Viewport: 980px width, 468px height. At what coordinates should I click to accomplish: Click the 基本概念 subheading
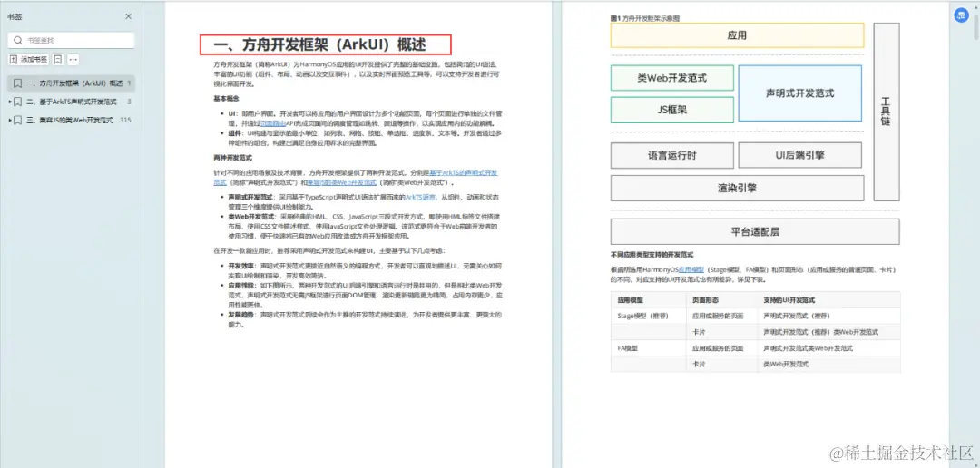tap(226, 99)
